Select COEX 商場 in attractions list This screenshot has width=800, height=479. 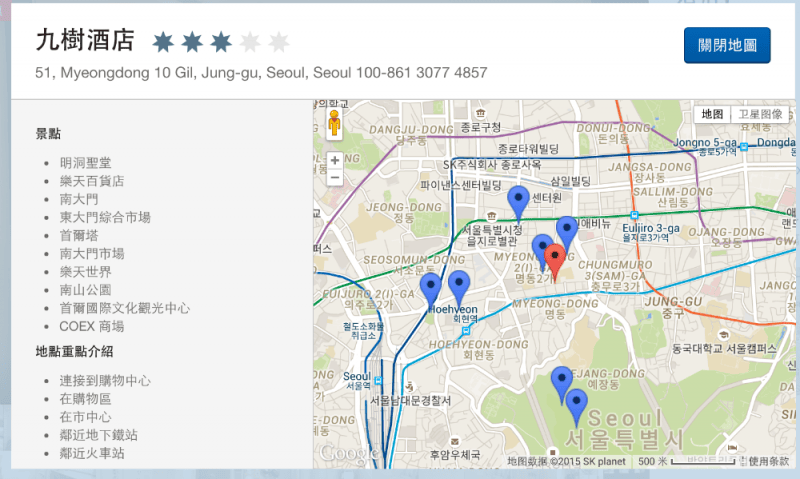(92, 326)
